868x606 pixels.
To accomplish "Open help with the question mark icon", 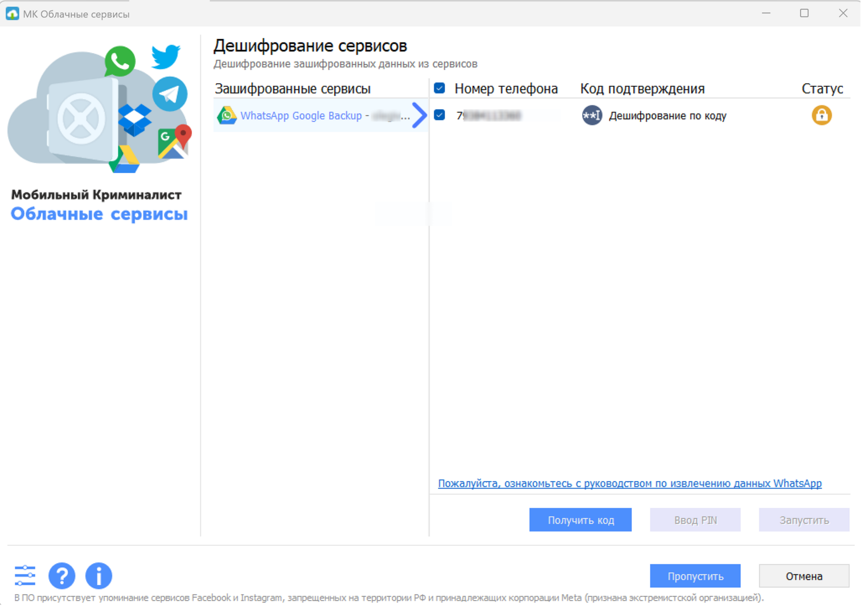I will 62,576.
